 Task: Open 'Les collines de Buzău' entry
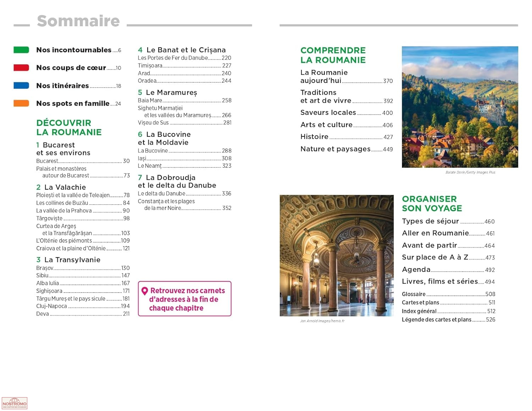click(x=83, y=203)
